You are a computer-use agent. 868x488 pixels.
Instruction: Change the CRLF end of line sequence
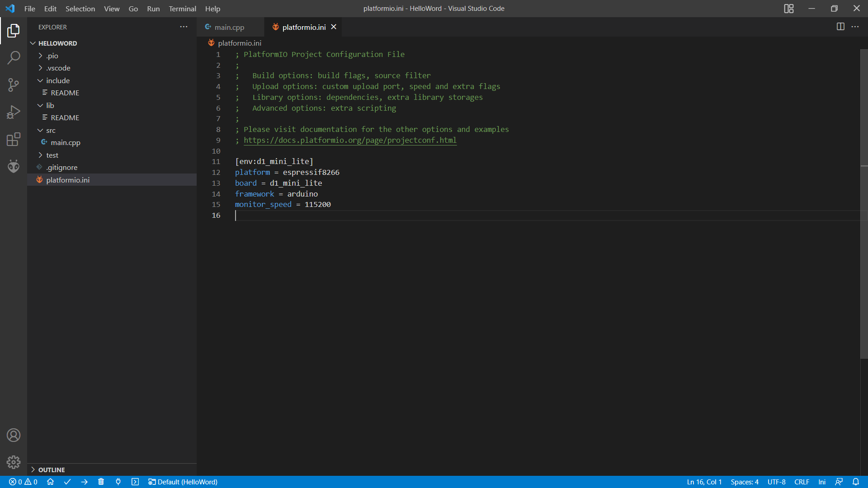[x=802, y=482]
